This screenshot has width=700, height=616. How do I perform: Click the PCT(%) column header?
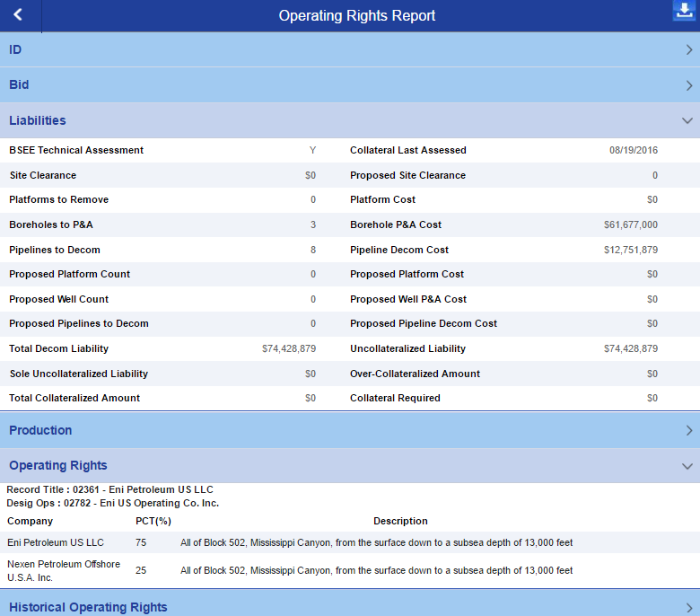pyautogui.click(x=153, y=521)
